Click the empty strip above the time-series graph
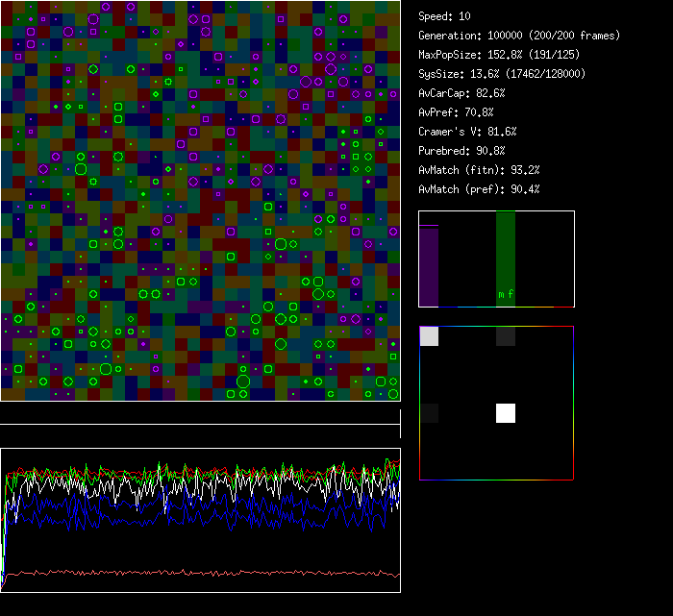673x616 pixels. click(x=200, y=414)
